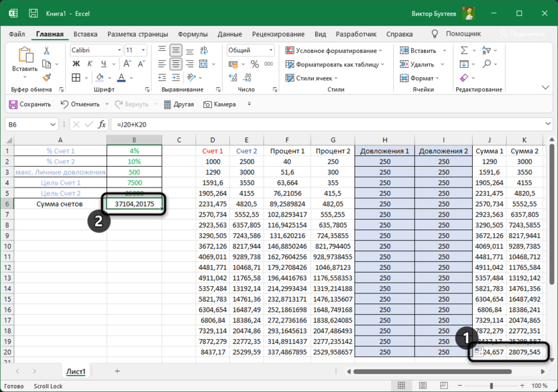Click the Камера quick access button

[x=219, y=105]
